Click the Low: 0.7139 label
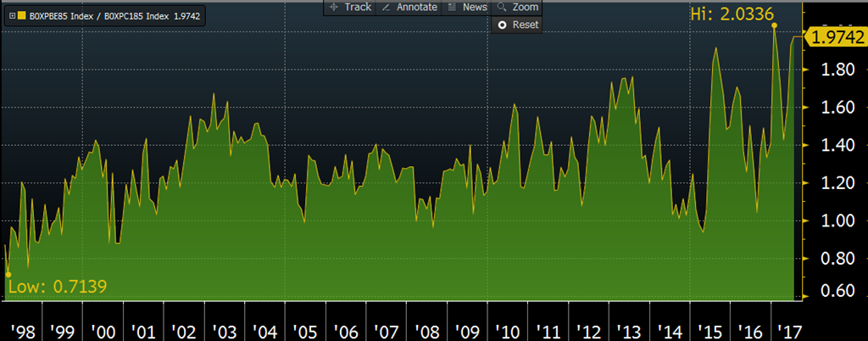 [57, 286]
